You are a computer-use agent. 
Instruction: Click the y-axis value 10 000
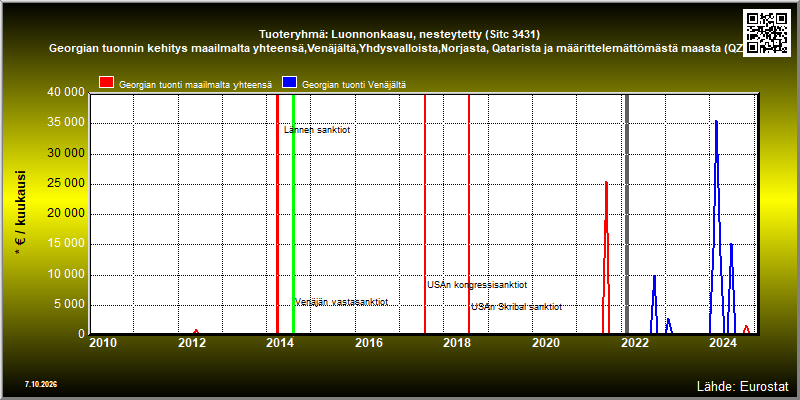click(64, 274)
